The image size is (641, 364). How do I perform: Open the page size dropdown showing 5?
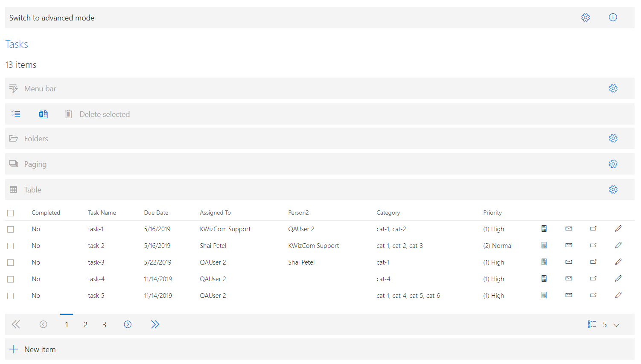coord(610,324)
